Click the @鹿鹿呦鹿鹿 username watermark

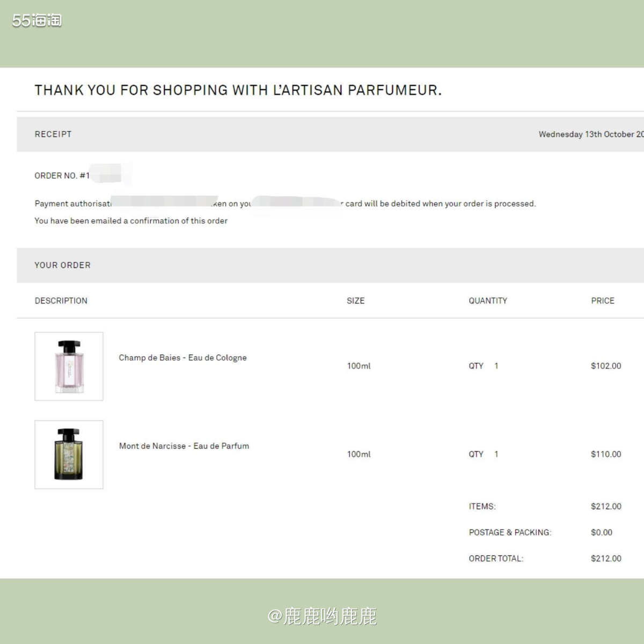(322, 616)
